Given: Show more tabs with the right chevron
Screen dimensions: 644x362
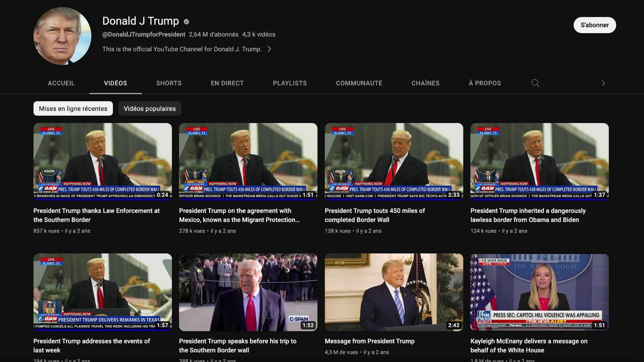Looking at the screenshot, I should [603, 83].
